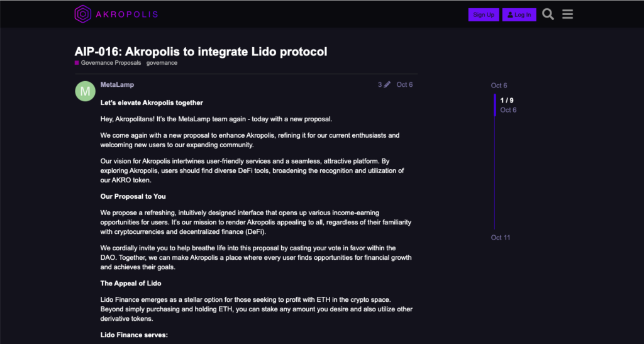Click the person icon in Log In
The height and width of the screenshot is (344, 644).
(509, 14)
